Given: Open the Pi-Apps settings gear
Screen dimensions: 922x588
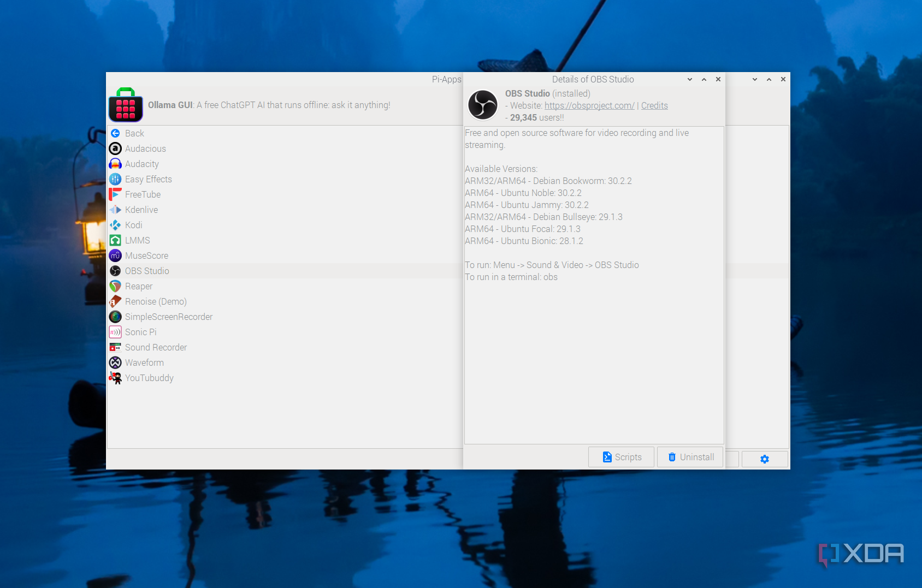Looking at the screenshot, I should pyautogui.click(x=765, y=459).
